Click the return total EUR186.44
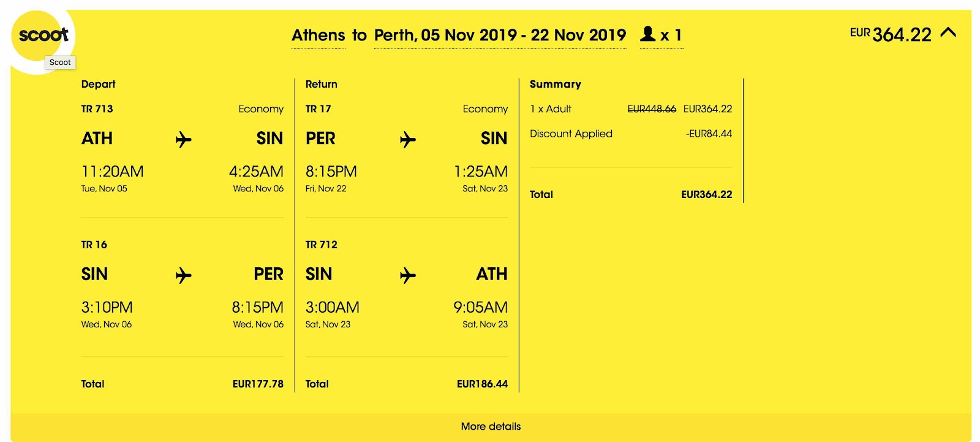Image resolution: width=980 pixels, height=442 pixels. pyautogui.click(x=482, y=384)
